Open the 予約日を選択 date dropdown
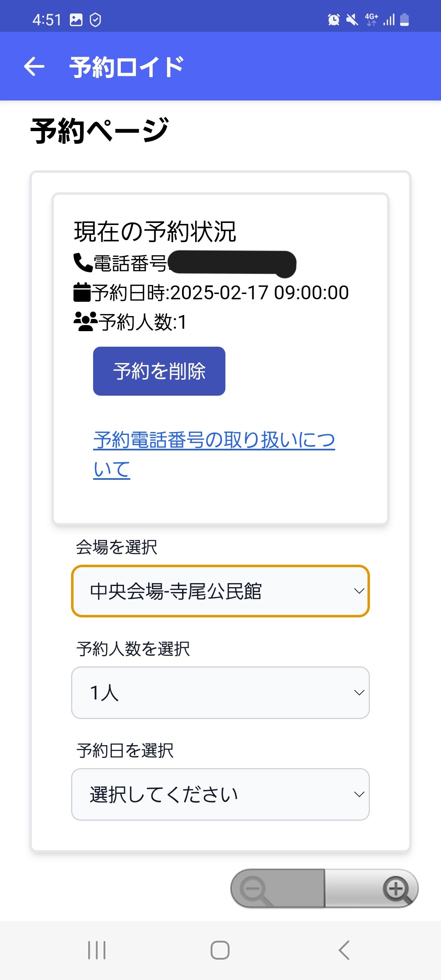Image resolution: width=441 pixels, height=980 pixels. (x=220, y=794)
